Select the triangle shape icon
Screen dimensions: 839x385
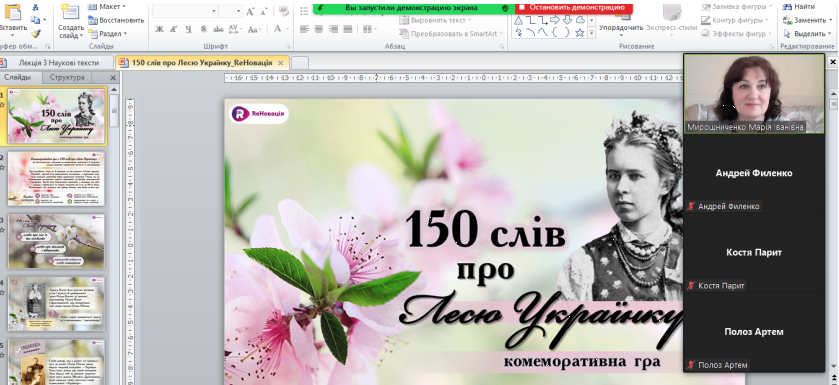click(x=518, y=20)
